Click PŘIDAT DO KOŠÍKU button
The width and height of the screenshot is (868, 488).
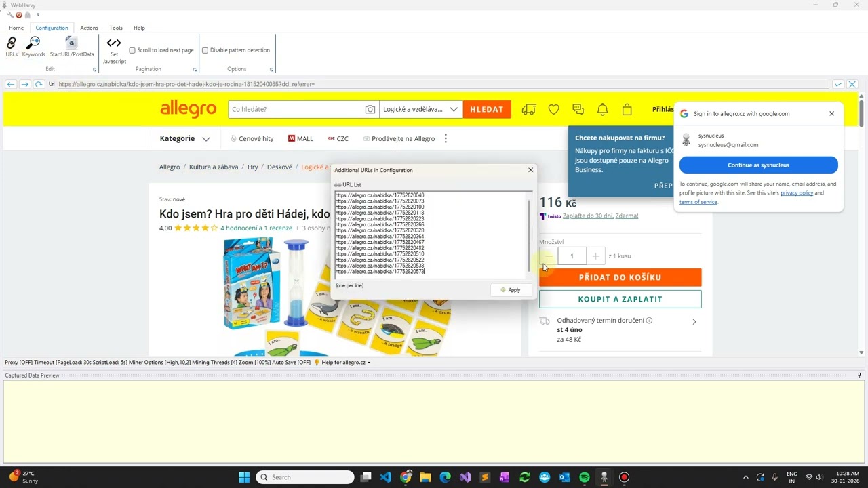pos(620,277)
